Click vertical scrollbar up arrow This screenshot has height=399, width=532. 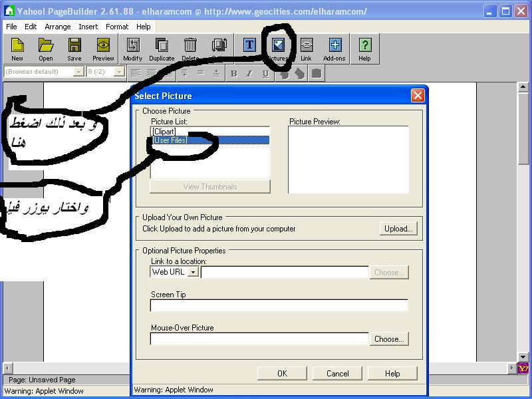coord(523,87)
